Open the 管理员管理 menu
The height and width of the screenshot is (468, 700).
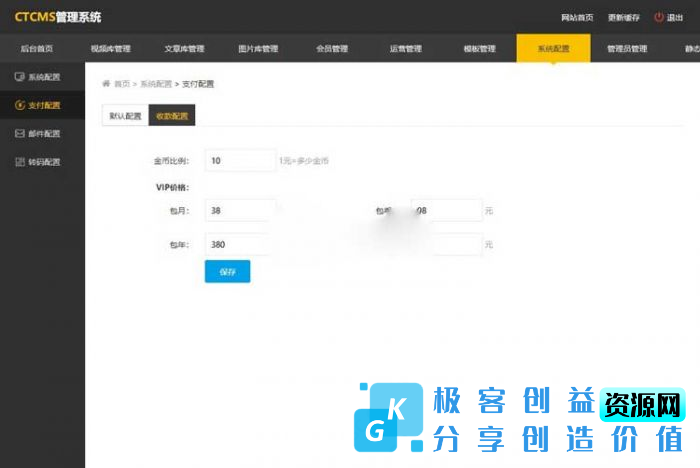tap(627, 49)
